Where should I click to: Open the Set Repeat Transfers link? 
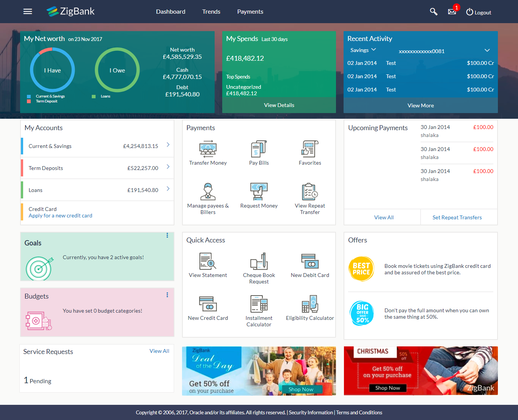click(457, 217)
